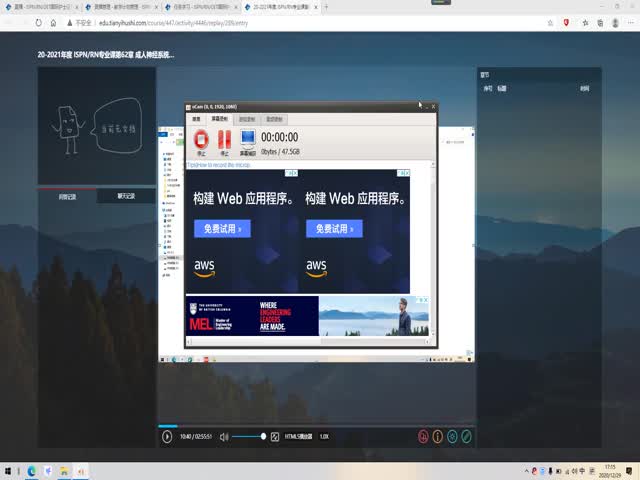Switch to the third browser tab
Screen dimensions: 640x480
point(200,7)
